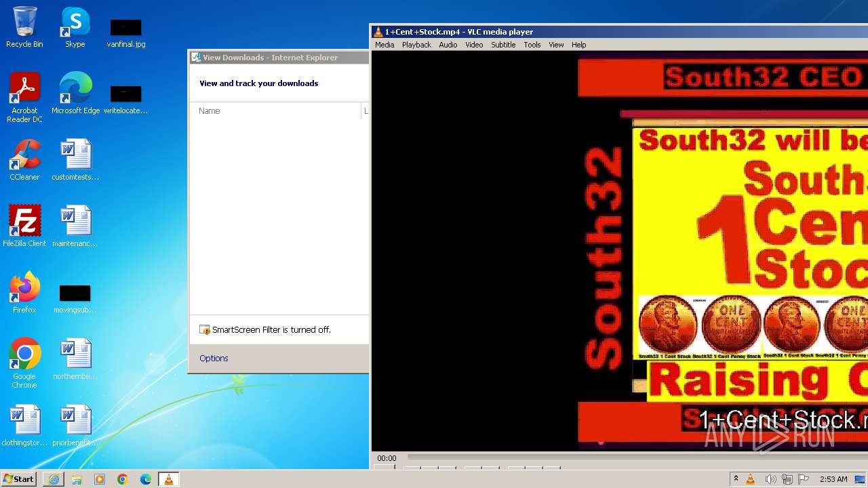Select the writelocate desktop file
The height and width of the screenshot is (488, 868).
coord(126,100)
